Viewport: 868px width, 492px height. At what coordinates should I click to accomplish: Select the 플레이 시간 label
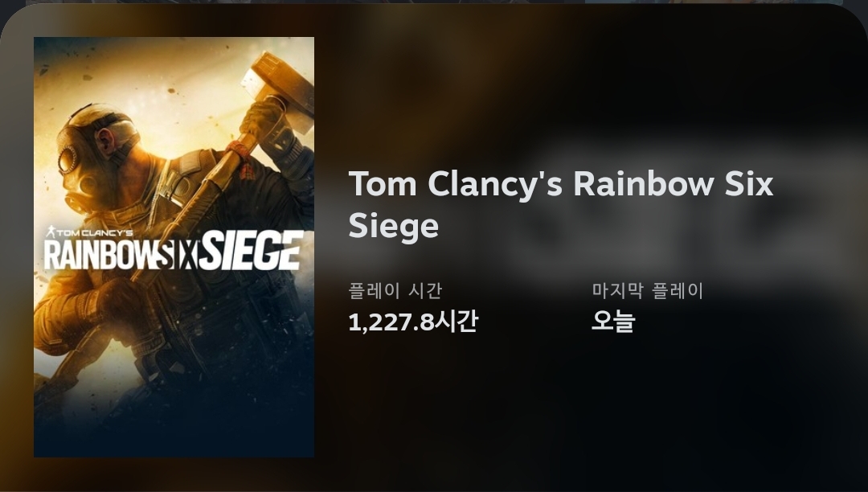pyautogui.click(x=395, y=290)
